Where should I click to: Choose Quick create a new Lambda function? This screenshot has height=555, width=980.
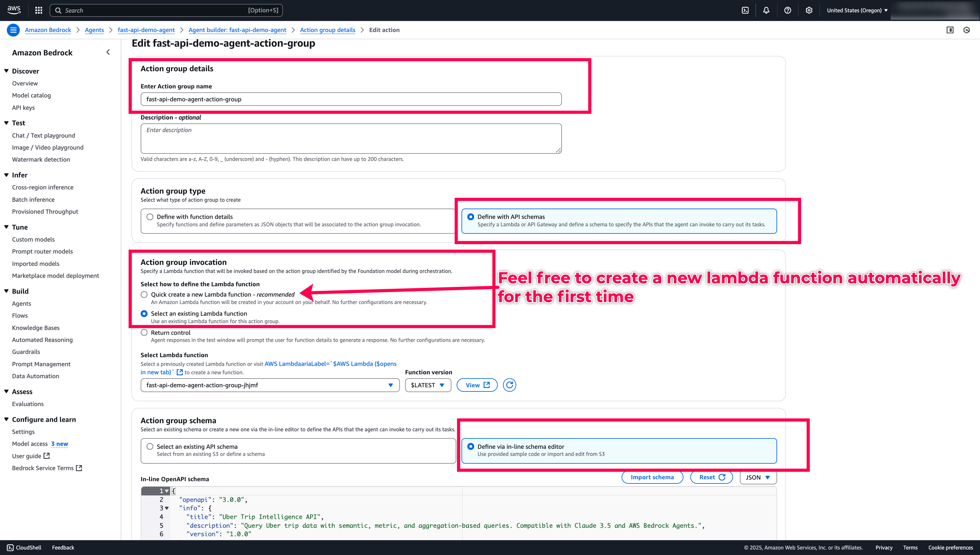tap(144, 294)
